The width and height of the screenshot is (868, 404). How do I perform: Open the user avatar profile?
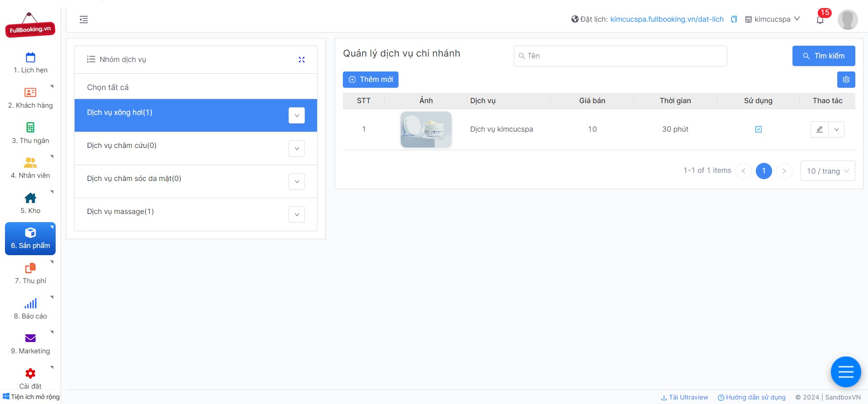pyautogui.click(x=848, y=19)
